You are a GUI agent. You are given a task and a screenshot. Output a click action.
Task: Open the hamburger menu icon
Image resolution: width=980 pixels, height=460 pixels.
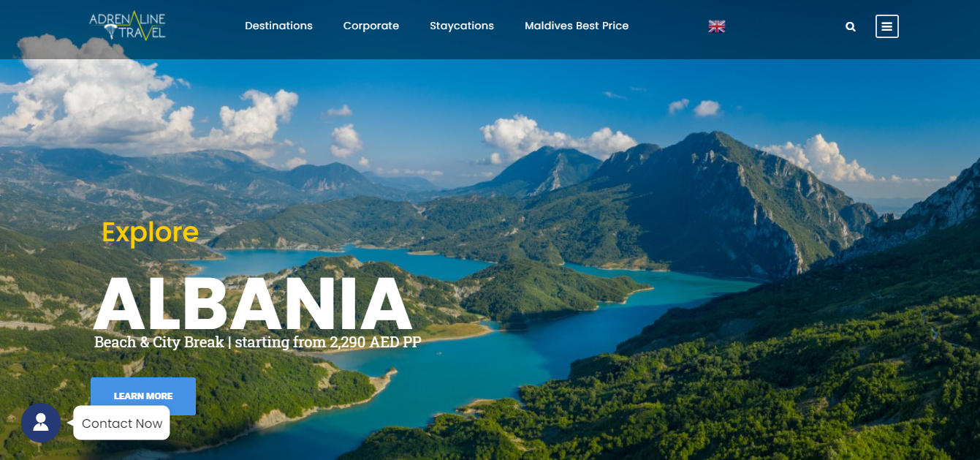(887, 26)
